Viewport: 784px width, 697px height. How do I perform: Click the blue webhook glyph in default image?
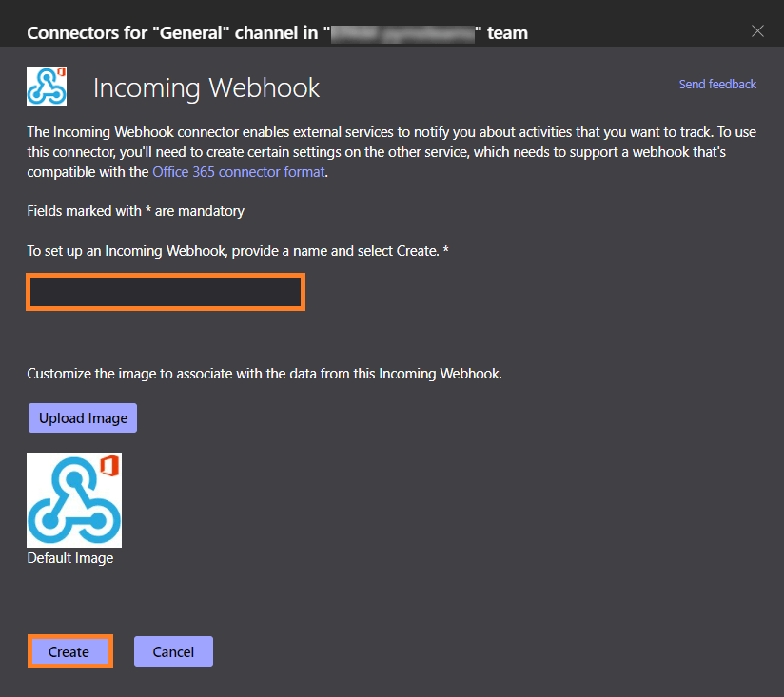point(67,506)
